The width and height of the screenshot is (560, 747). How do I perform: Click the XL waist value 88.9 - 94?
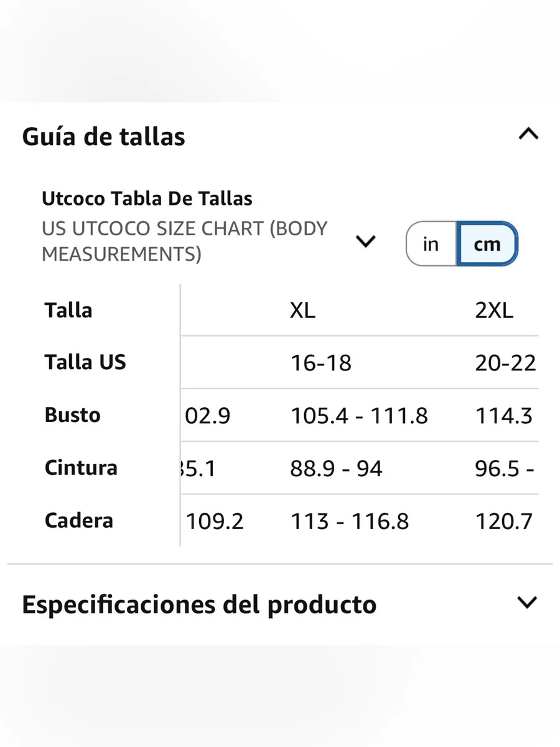336,468
